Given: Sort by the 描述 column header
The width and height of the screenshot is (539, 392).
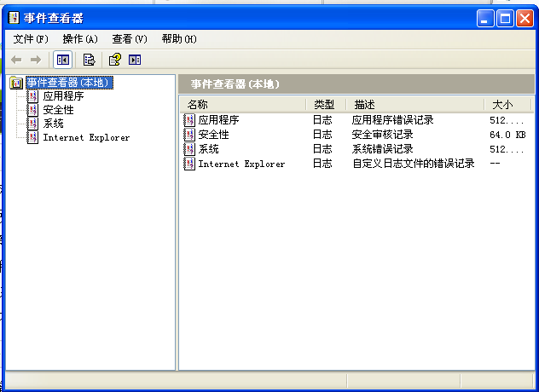Looking at the screenshot, I should (414, 105).
